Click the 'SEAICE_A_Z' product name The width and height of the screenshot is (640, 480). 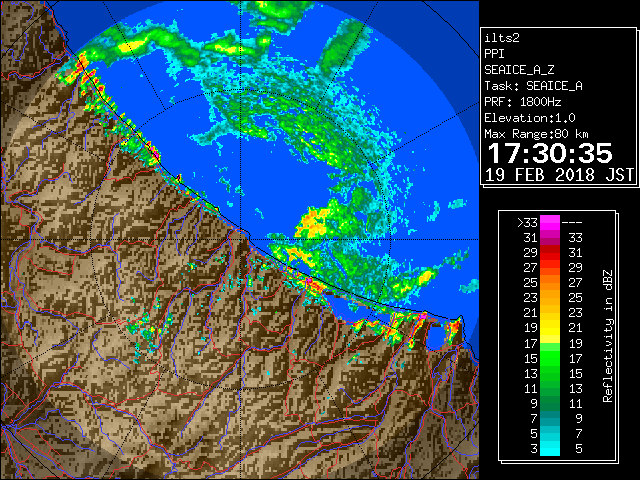519,70
